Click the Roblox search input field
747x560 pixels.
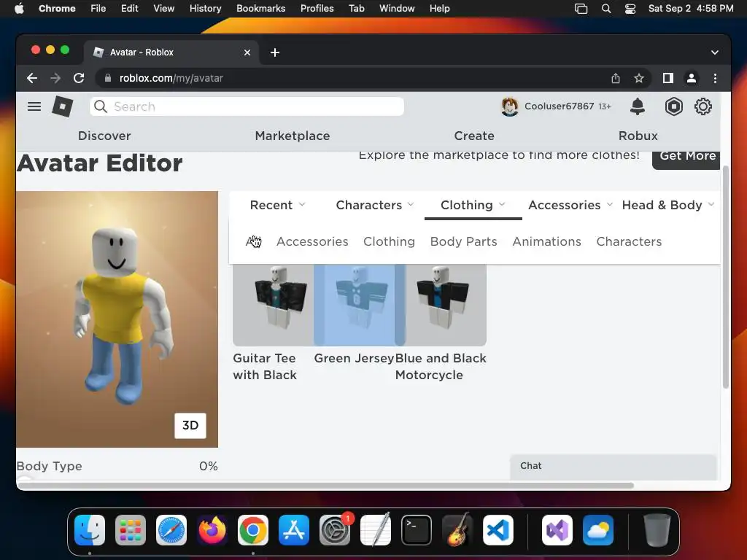pos(247,106)
